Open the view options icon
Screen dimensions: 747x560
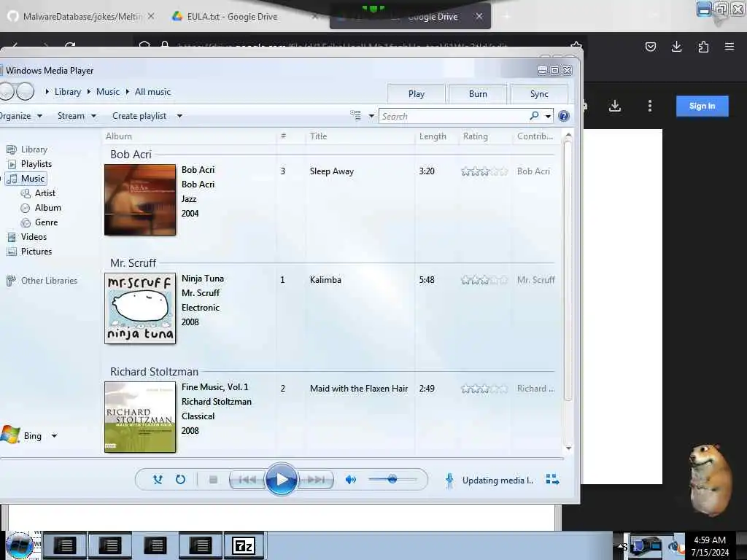[355, 116]
